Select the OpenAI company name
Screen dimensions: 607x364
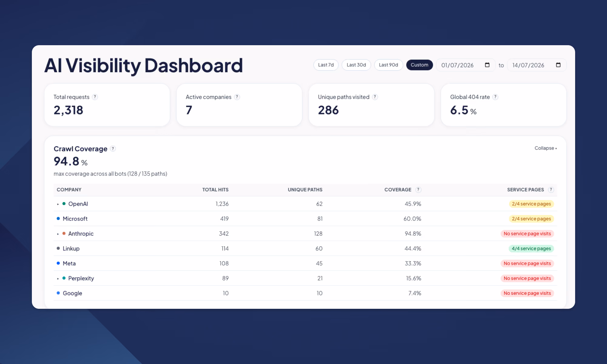[x=78, y=204]
